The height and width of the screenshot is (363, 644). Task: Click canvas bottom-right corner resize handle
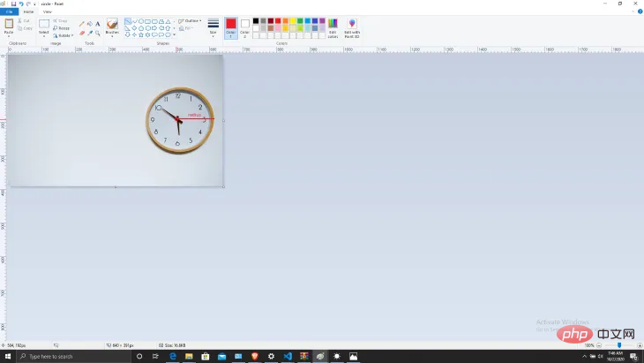223,186
